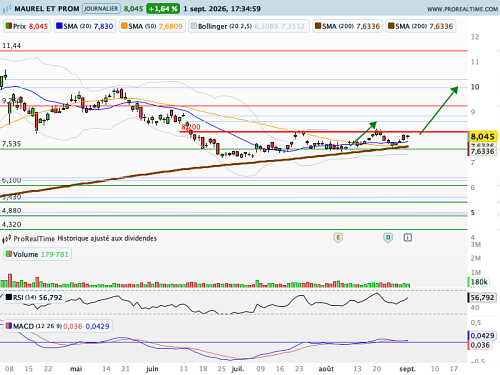Click the juil. label on time axis

(x=238, y=369)
